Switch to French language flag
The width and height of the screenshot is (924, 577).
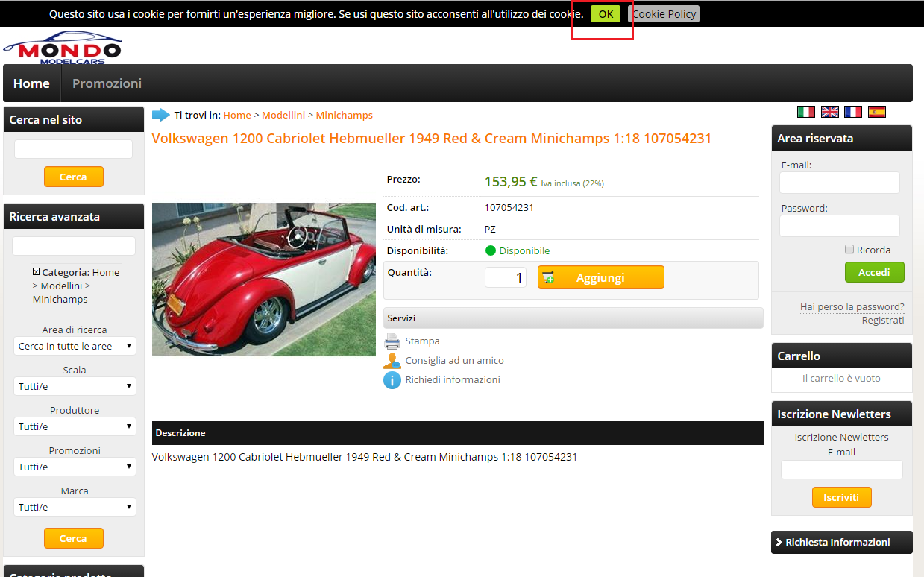[853, 112]
